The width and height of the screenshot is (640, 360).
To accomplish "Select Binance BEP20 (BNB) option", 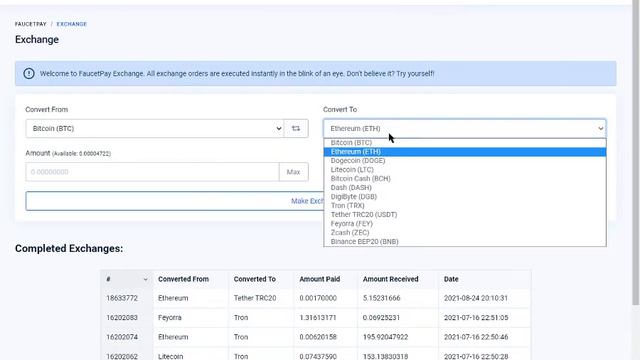I will coord(464,242).
